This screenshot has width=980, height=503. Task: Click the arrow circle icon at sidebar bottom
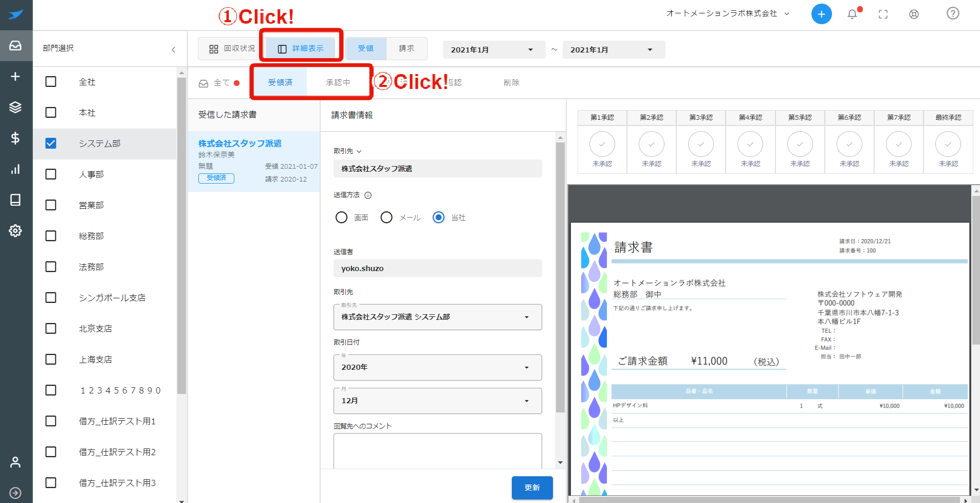tap(15, 493)
